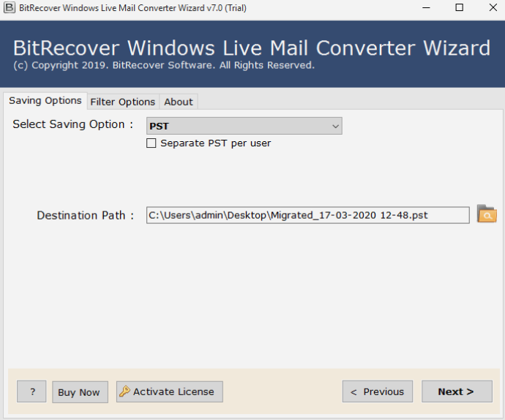Enable Separate PST per user checkbox
This screenshot has width=505, height=420.
point(151,143)
